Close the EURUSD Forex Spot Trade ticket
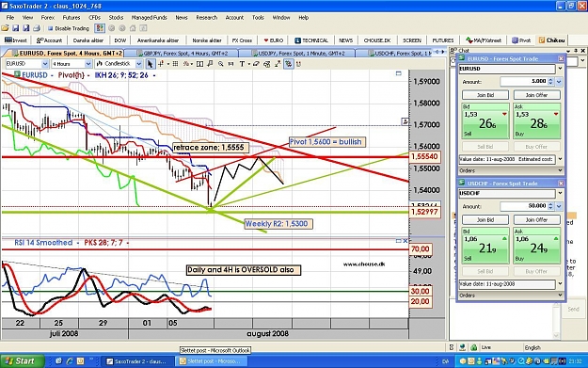The height and width of the screenshot is (368, 588). pos(561,58)
